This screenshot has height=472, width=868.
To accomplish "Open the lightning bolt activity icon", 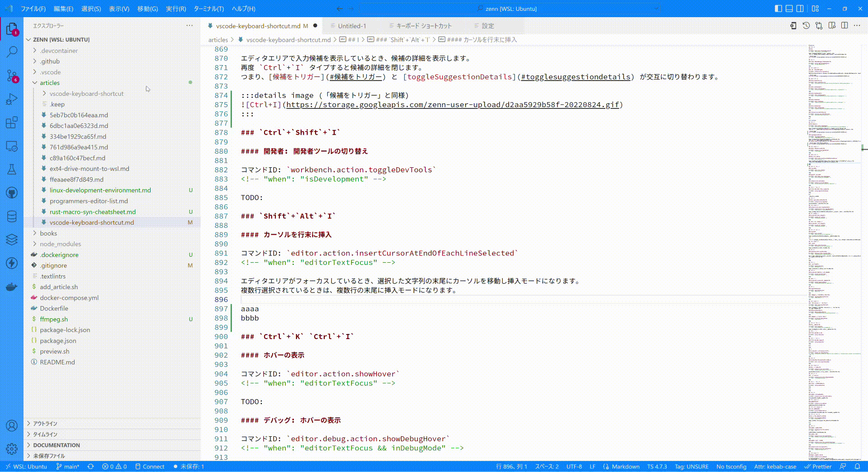I will click(12, 263).
